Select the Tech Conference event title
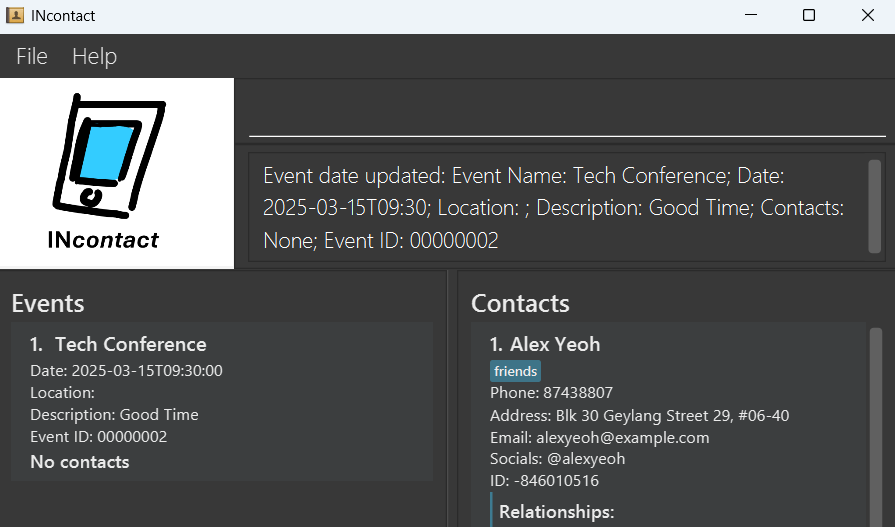895x527 pixels. coord(131,344)
